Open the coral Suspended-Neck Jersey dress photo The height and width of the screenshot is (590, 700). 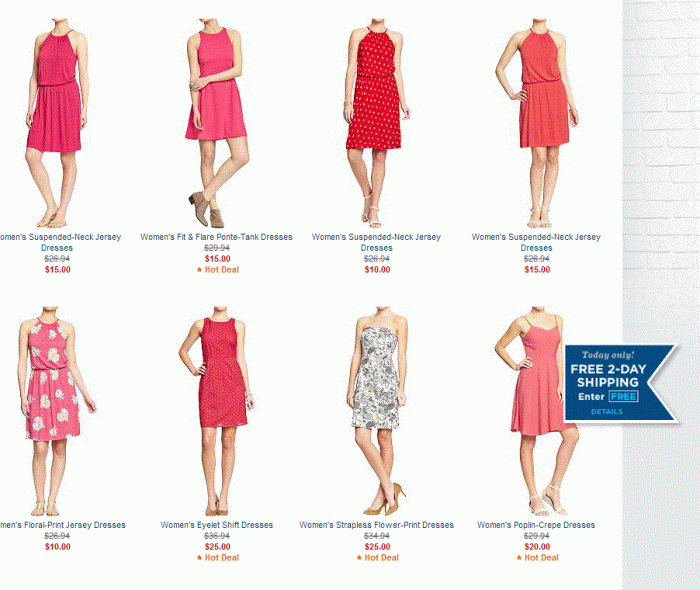(536, 124)
